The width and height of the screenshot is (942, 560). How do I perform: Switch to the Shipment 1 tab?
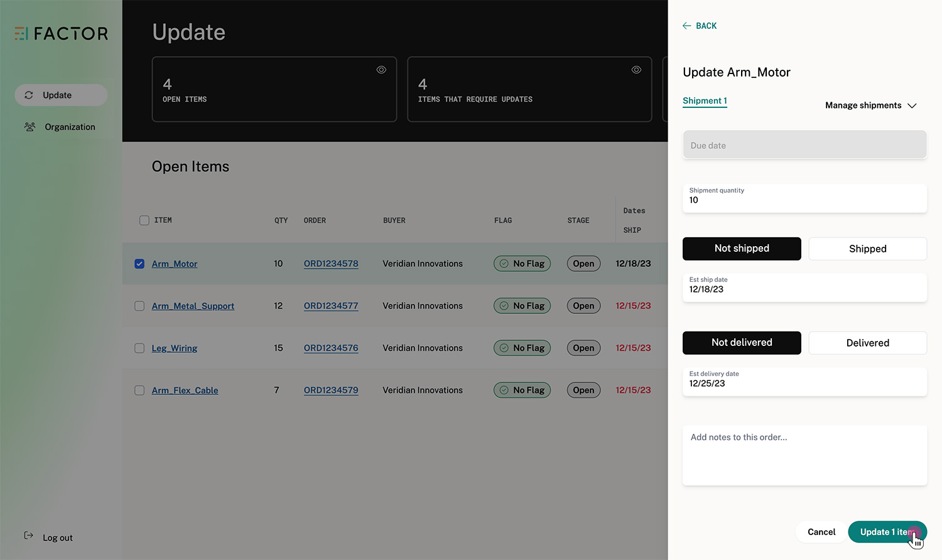click(705, 101)
